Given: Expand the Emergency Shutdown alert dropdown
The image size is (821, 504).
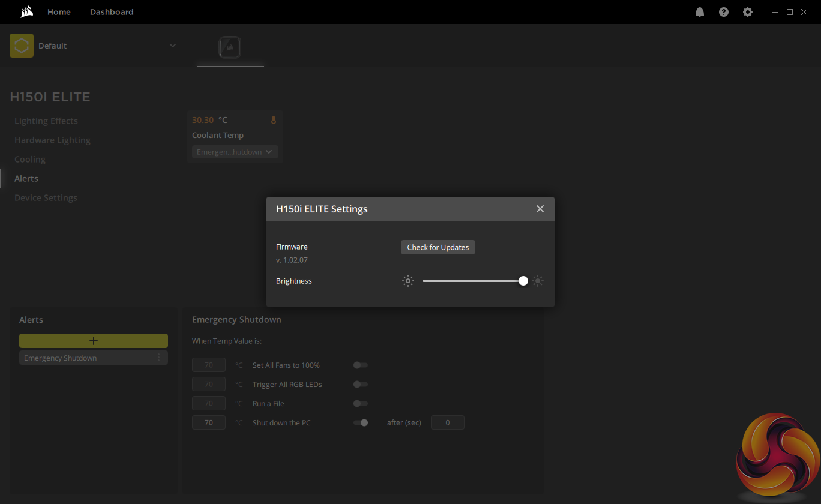Looking at the screenshot, I should pyautogui.click(x=235, y=152).
